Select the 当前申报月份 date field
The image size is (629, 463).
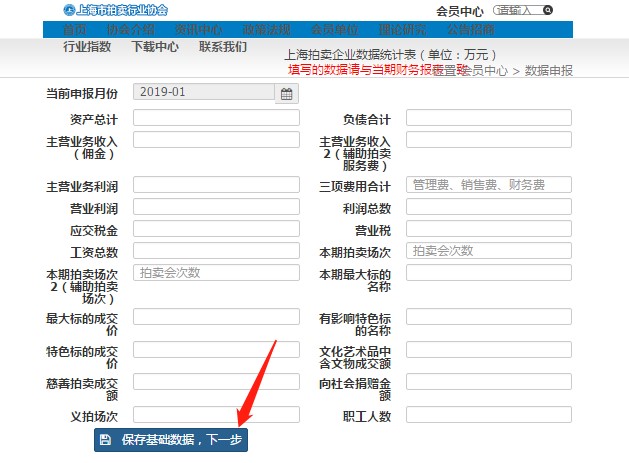203,93
